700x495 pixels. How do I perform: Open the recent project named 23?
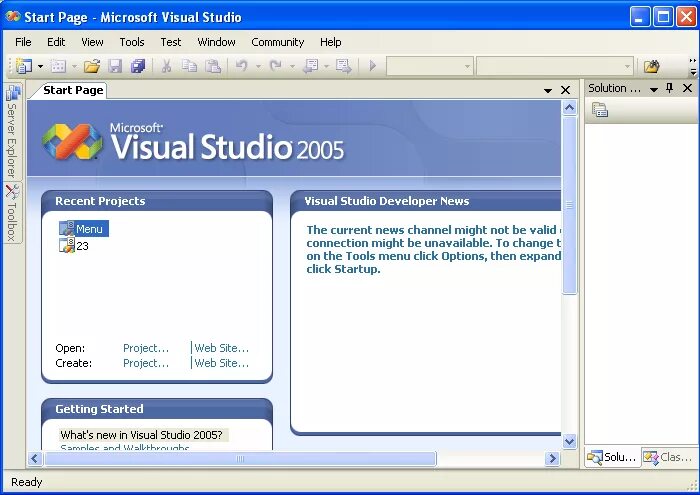tap(74, 245)
